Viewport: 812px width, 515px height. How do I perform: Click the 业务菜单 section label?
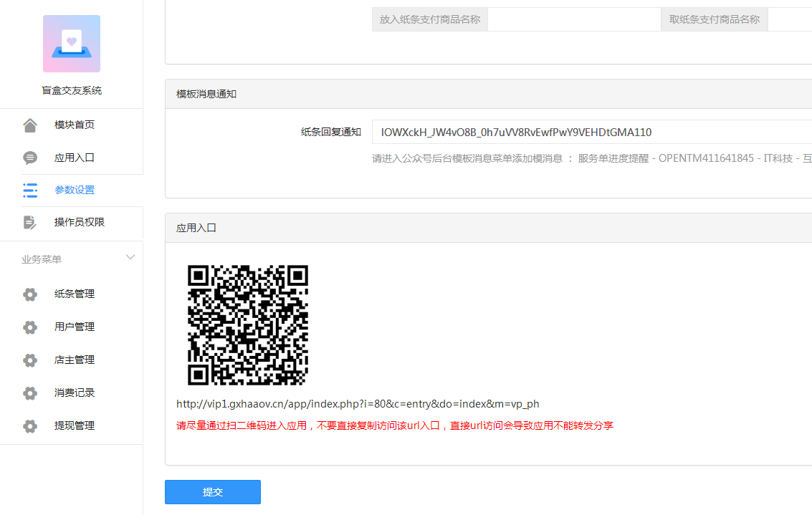tap(42, 259)
